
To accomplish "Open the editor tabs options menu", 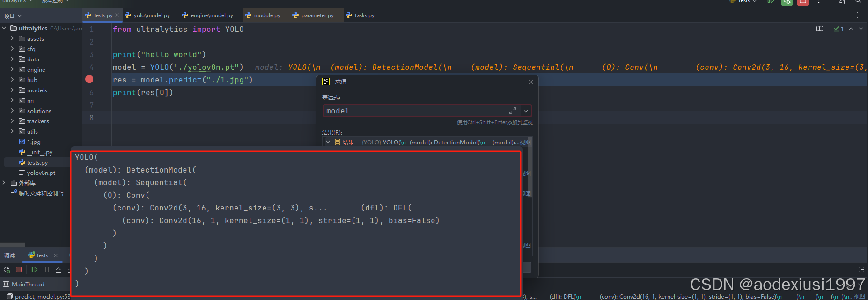I will click(x=857, y=15).
